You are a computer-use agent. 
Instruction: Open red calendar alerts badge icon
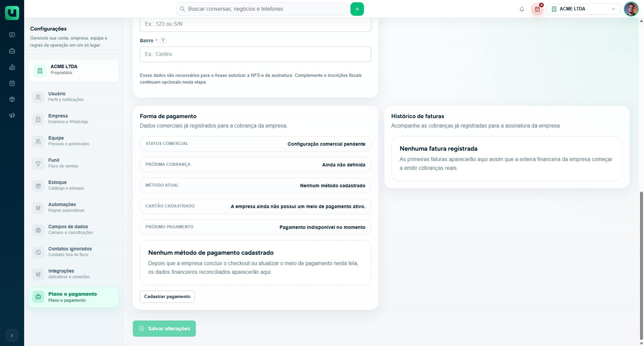pyautogui.click(x=537, y=9)
